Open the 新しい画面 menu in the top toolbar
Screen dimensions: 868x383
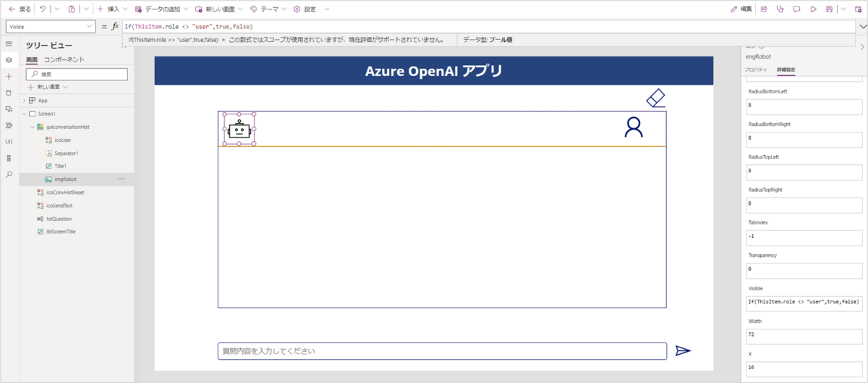point(220,9)
